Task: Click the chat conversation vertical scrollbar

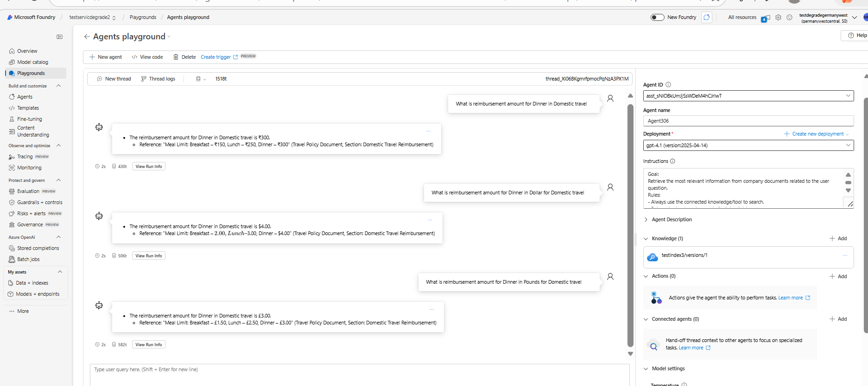Action: click(630, 225)
